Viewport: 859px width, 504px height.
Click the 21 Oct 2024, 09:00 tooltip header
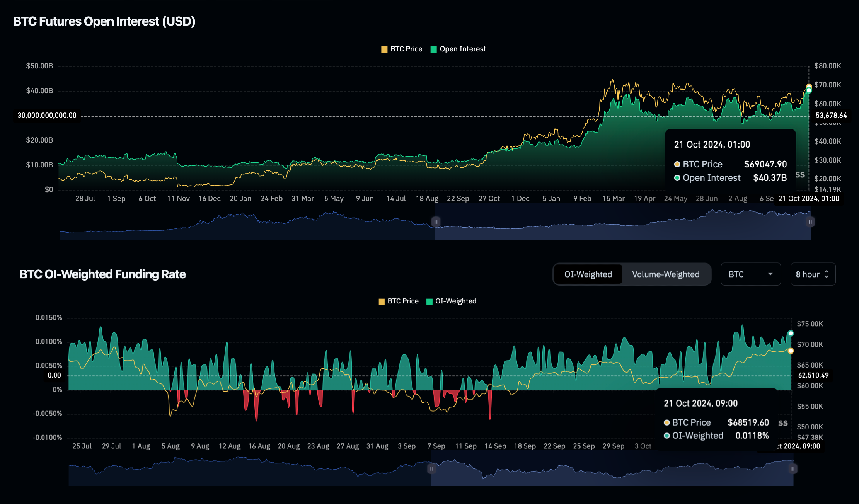pos(700,404)
